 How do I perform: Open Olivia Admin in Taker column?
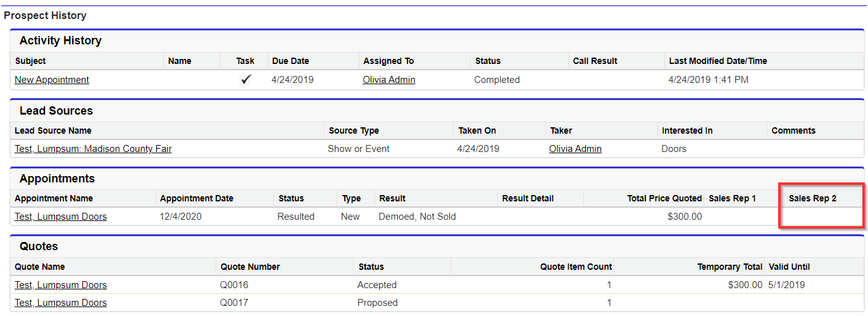click(x=575, y=149)
